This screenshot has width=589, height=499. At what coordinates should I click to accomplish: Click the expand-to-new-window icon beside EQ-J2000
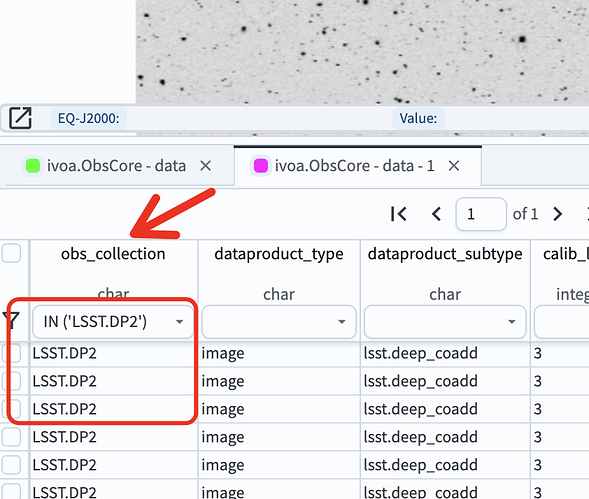[x=20, y=118]
